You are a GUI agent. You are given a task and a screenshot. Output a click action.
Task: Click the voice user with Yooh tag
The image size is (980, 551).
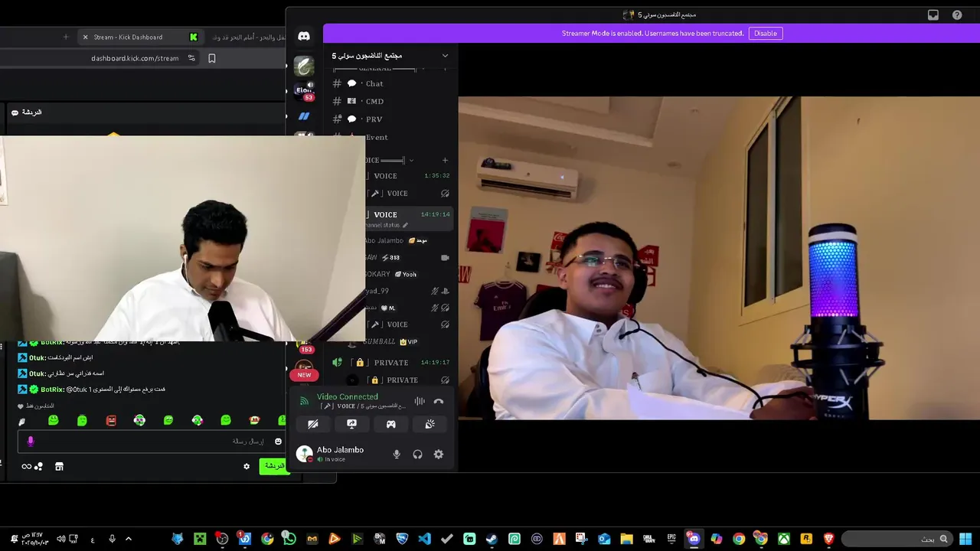(390, 274)
